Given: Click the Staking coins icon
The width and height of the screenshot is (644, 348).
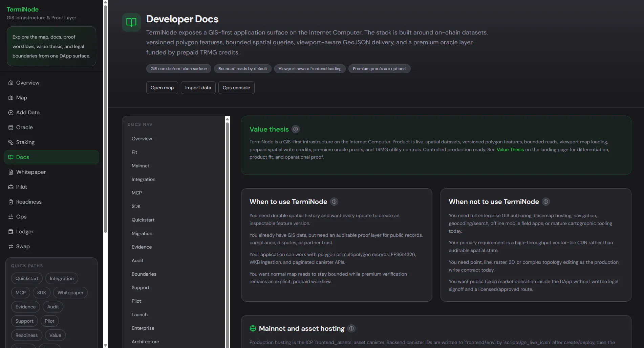Looking at the screenshot, I should point(11,142).
